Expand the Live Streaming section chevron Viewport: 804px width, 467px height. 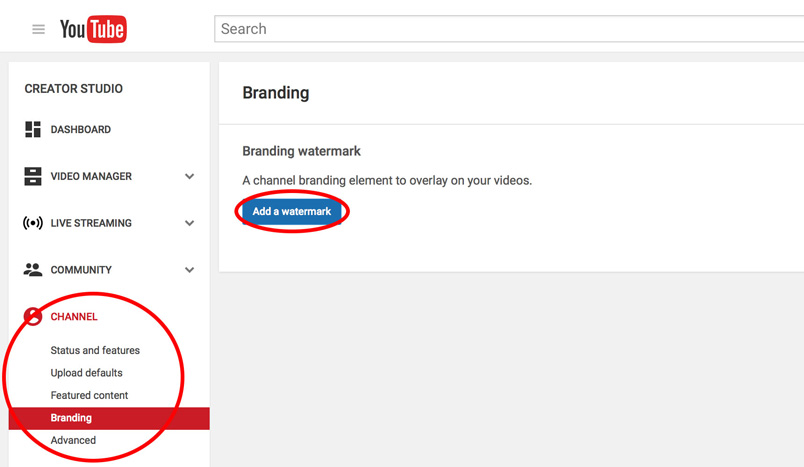coord(189,223)
